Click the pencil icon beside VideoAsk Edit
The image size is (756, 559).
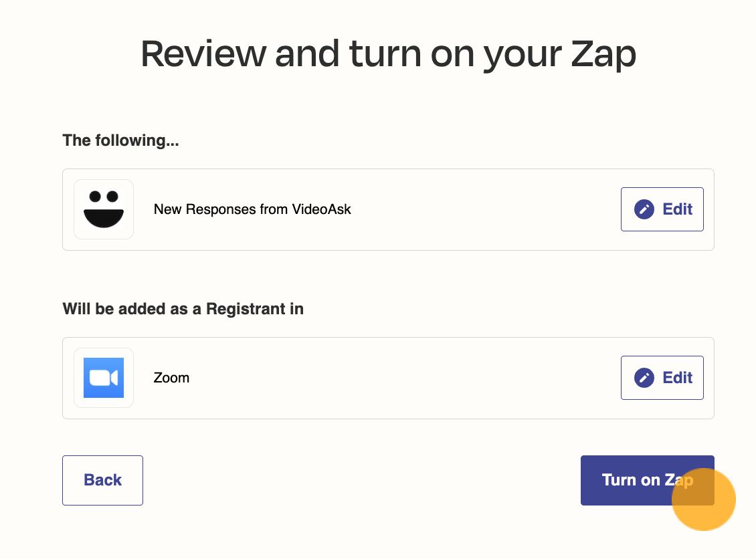pos(644,209)
